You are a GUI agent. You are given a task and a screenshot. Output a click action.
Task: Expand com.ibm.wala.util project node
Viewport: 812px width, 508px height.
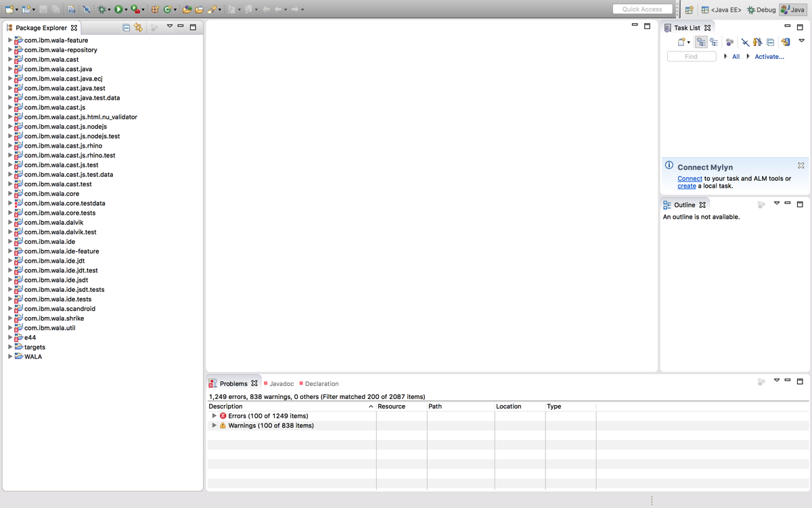[10, 328]
